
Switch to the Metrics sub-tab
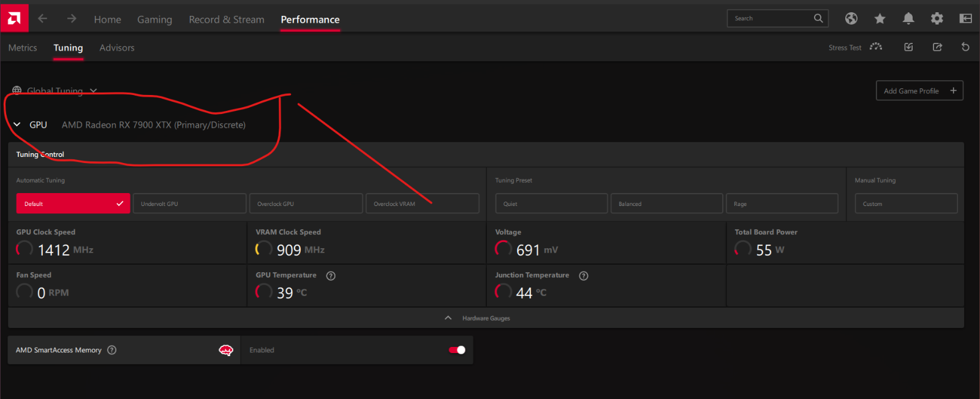point(23,48)
